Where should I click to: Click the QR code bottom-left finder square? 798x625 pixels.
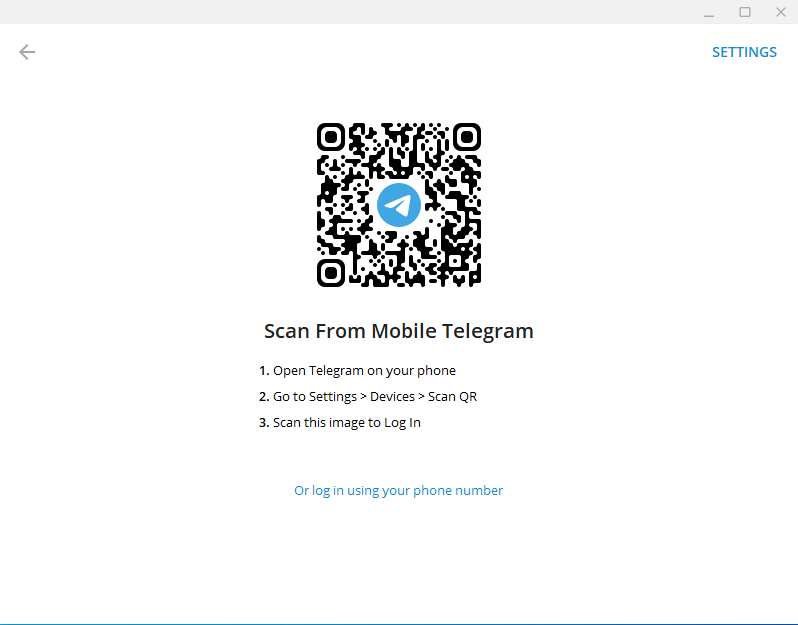[x=331, y=273]
